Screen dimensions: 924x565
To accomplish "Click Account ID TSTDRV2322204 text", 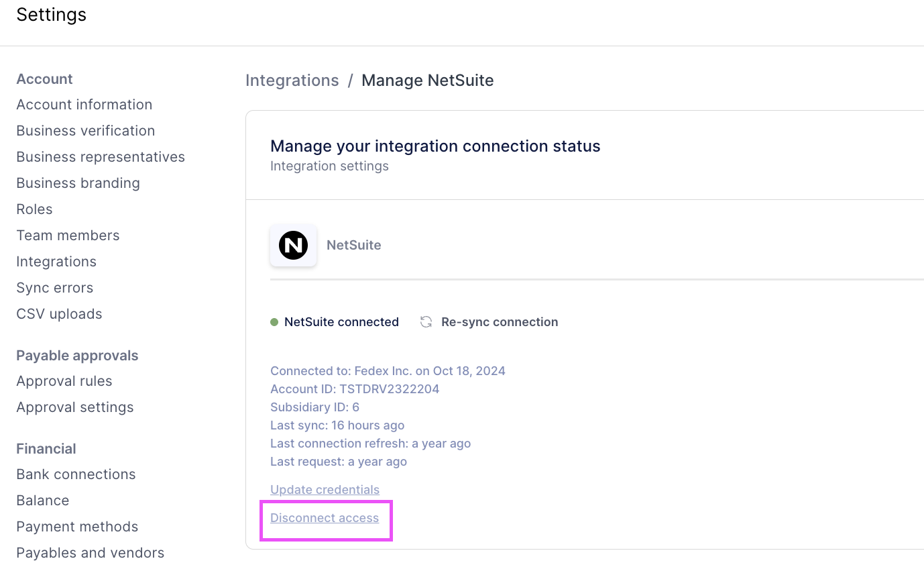I will coord(355,389).
